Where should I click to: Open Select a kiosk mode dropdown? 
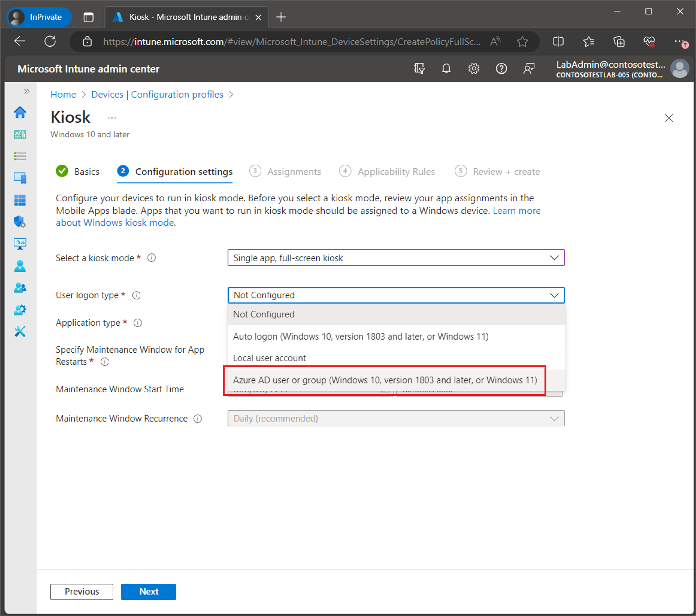pyautogui.click(x=396, y=258)
